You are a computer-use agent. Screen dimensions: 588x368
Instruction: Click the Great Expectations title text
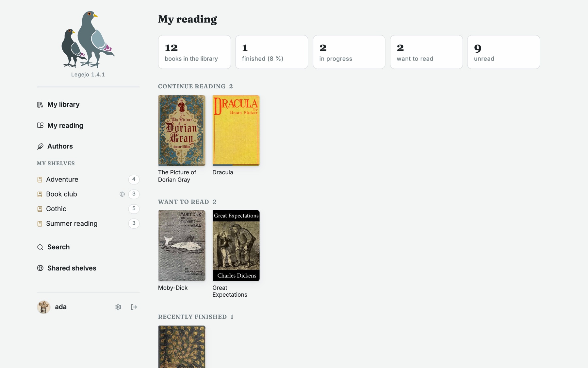coord(230,291)
